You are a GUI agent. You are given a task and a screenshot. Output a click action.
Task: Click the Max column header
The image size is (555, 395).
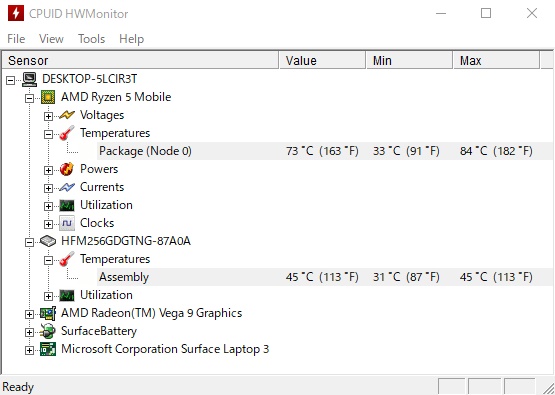click(x=496, y=60)
